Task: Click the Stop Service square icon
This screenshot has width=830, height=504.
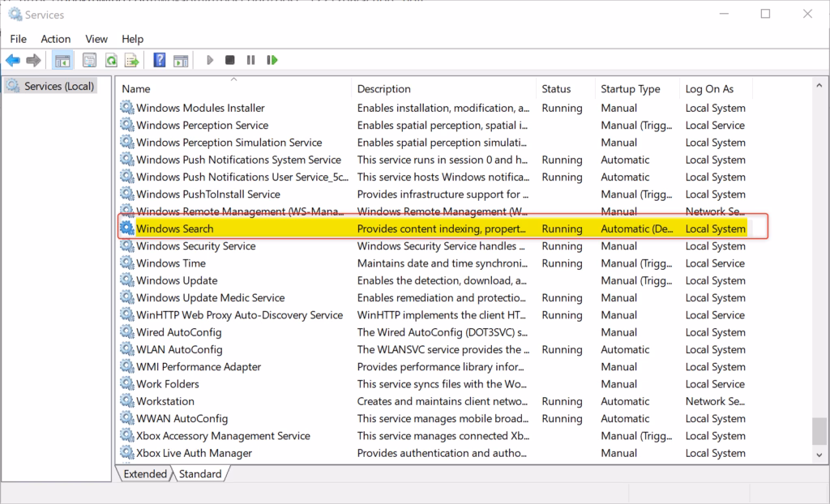Action: pos(229,60)
